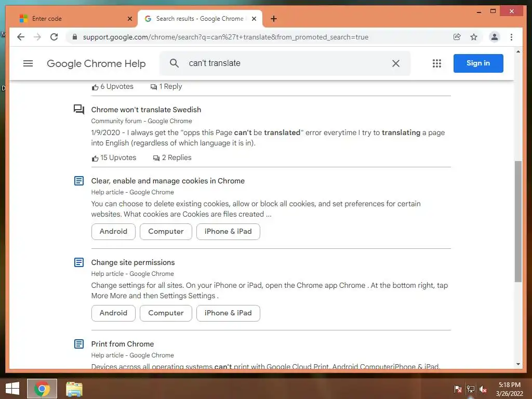Choose iPhone & iPad under site permissions
The height and width of the screenshot is (399, 532).
coord(228,313)
